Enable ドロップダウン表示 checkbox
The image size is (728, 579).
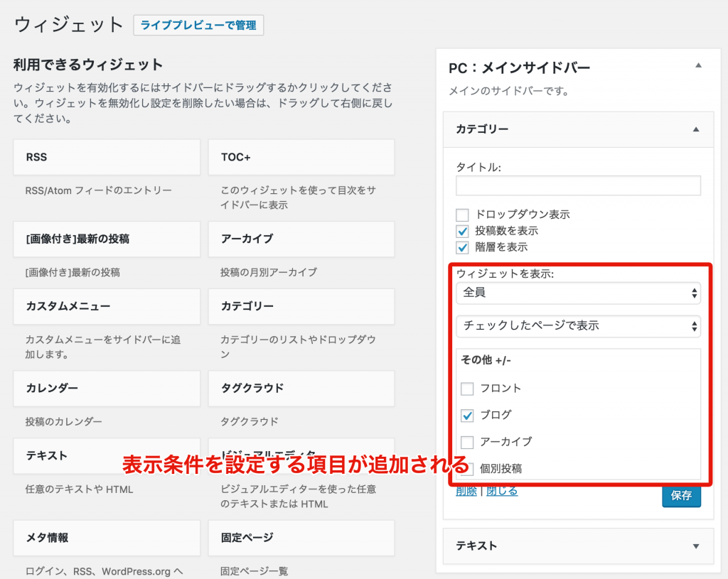click(462, 215)
